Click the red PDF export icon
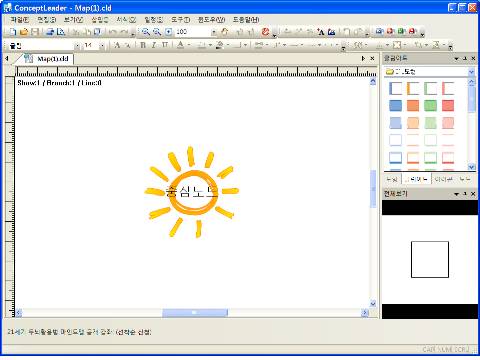This screenshot has width=480, height=360. point(412,31)
